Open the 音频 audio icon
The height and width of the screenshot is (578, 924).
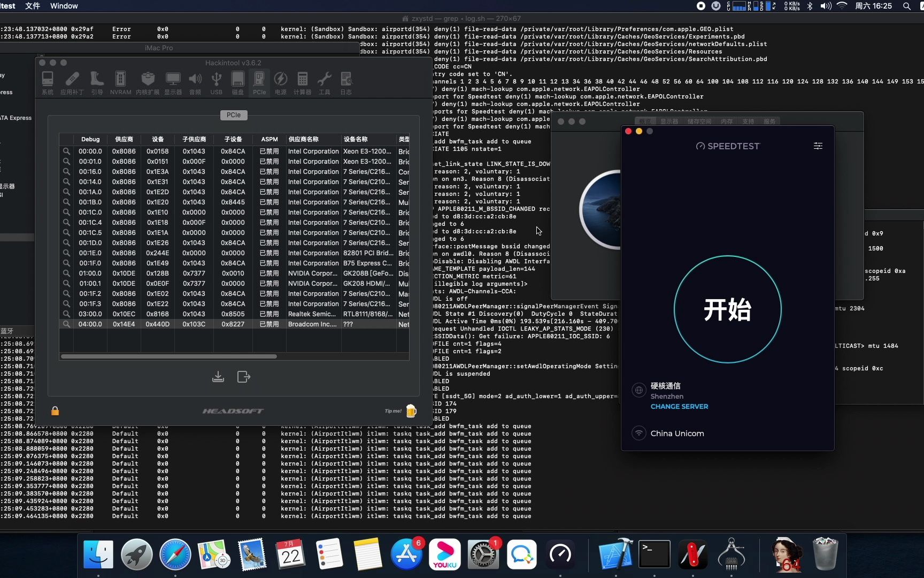[195, 83]
